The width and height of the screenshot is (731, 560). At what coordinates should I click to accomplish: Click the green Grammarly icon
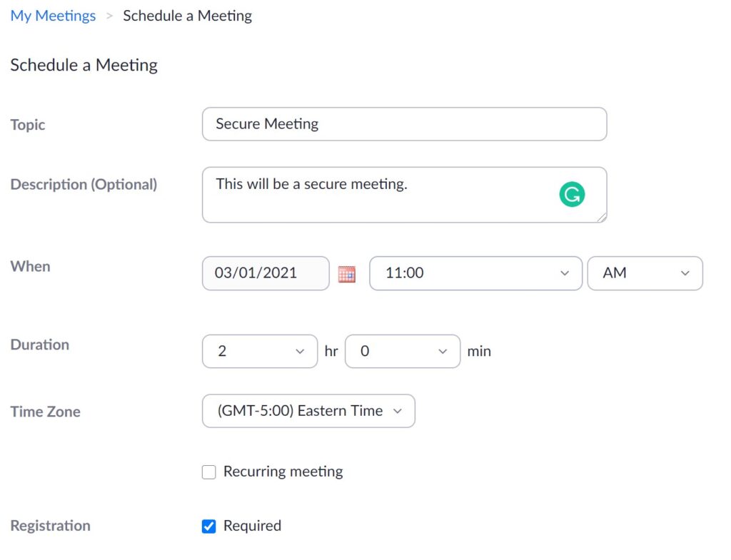click(x=572, y=195)
